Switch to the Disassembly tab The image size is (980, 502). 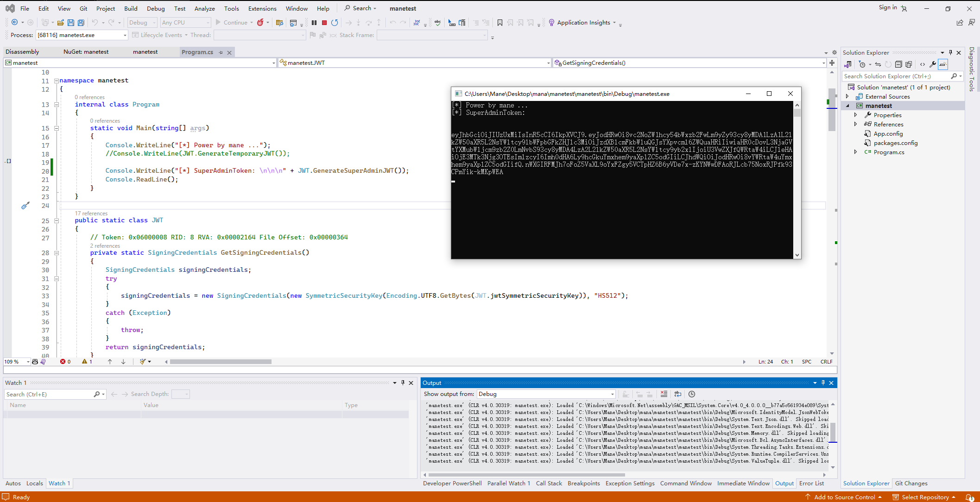[22, 52]
